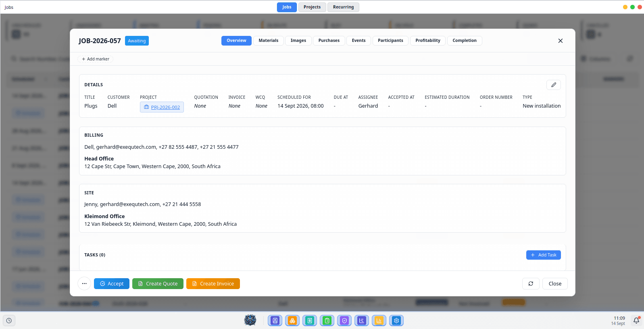Switch to the Recurring module tab
The width and height of the screenshot is (644, 329).
[343, 7]
